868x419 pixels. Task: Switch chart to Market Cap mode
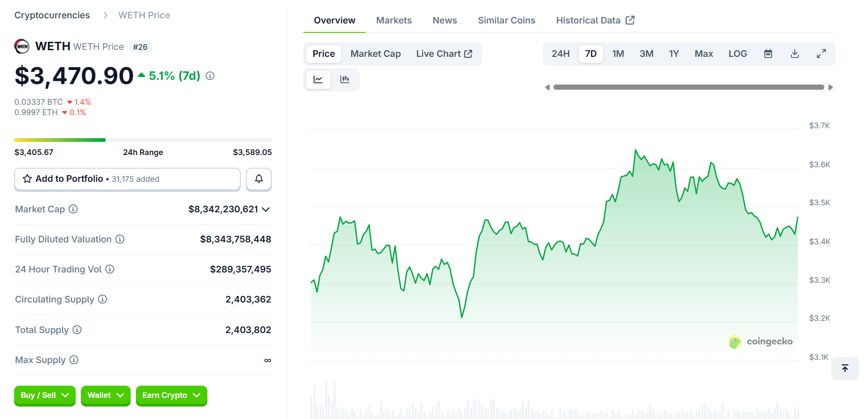376,54
